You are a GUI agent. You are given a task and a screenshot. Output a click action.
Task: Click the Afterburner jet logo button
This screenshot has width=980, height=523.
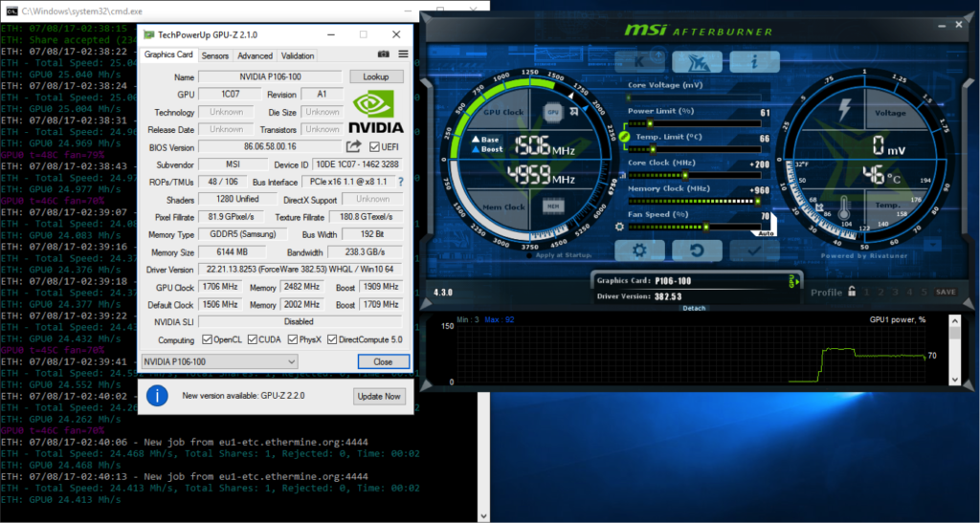pos(697,62)
